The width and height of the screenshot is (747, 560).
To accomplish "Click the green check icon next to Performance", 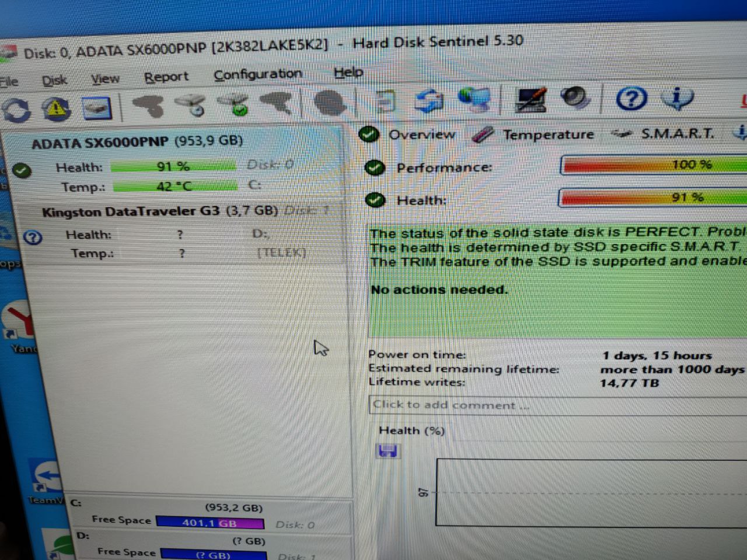I will click(374, 168).
